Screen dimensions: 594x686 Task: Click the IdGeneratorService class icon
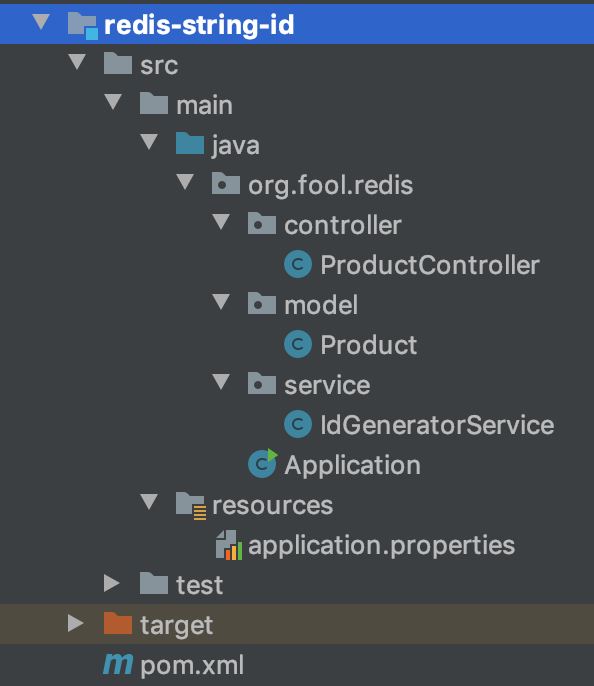point(298,424)
